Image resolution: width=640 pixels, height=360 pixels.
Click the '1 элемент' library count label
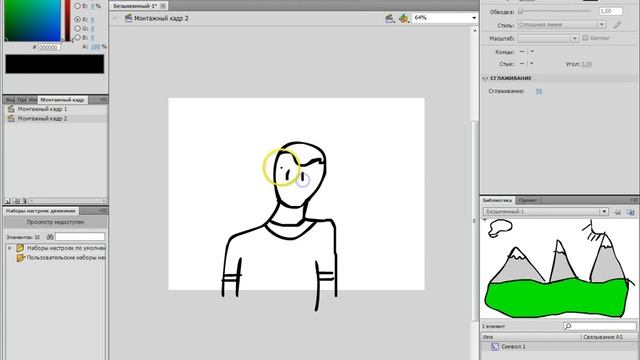tap(493, 326)
